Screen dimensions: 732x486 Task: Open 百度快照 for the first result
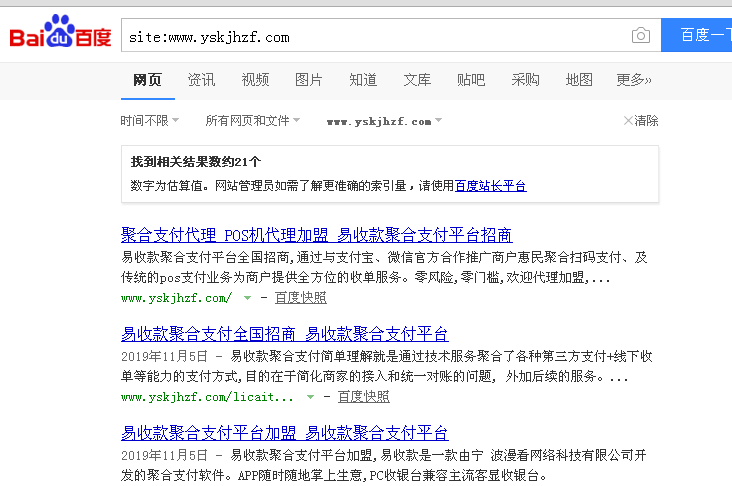[301, 297]
